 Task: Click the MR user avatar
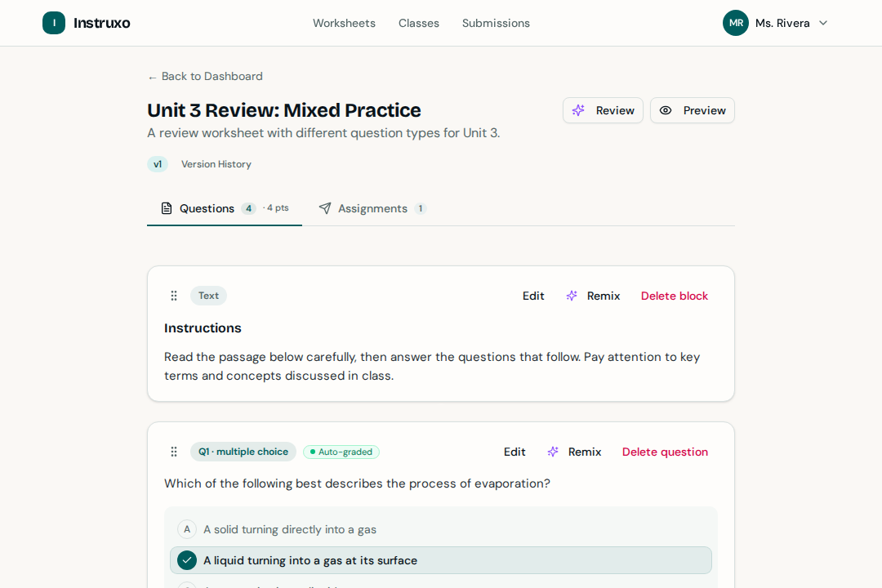[736, 23]
